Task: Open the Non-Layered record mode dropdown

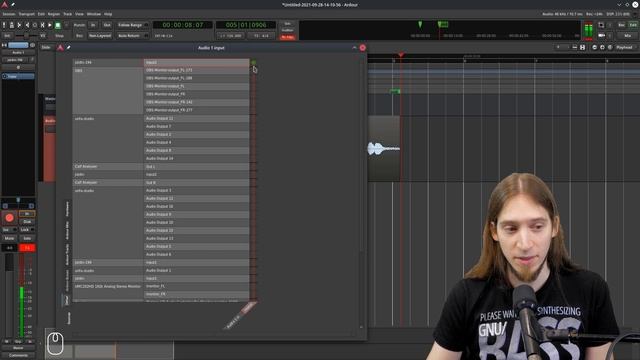Action: [100, 36]
